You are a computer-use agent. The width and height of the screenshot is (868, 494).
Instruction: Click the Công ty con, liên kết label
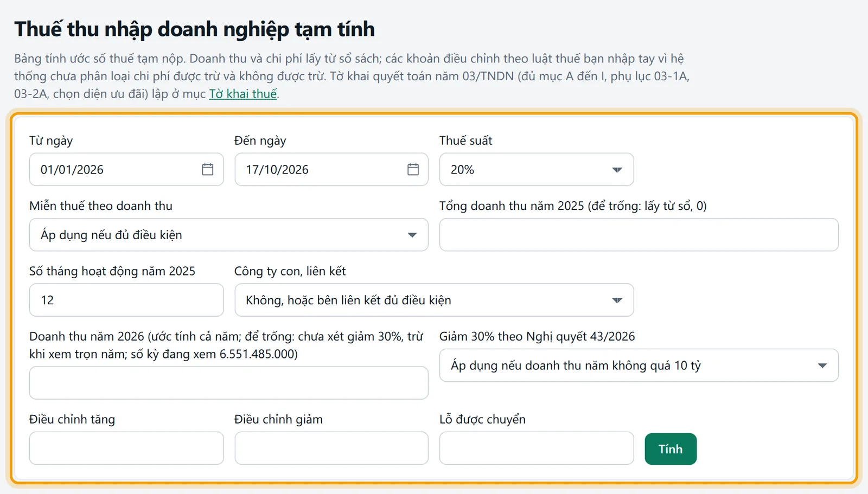click(x=290, y=271)
